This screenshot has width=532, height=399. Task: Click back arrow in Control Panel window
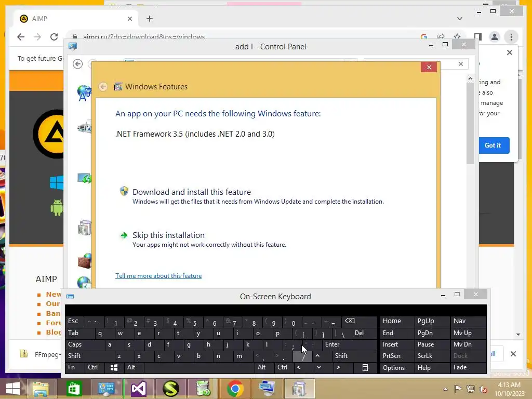tap(78, 64)
